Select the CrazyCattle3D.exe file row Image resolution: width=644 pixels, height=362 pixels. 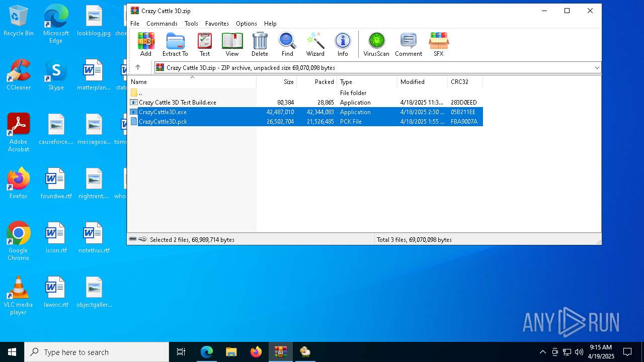coord(305,112)
